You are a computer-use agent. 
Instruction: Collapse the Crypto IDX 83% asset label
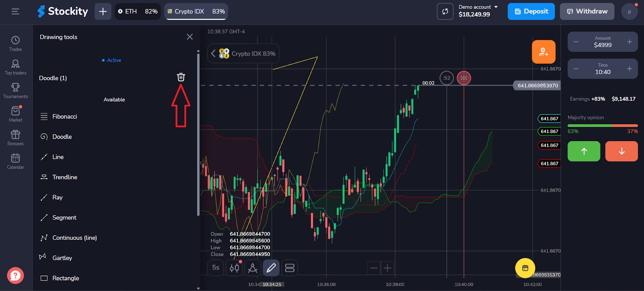(x=213, y=54)
